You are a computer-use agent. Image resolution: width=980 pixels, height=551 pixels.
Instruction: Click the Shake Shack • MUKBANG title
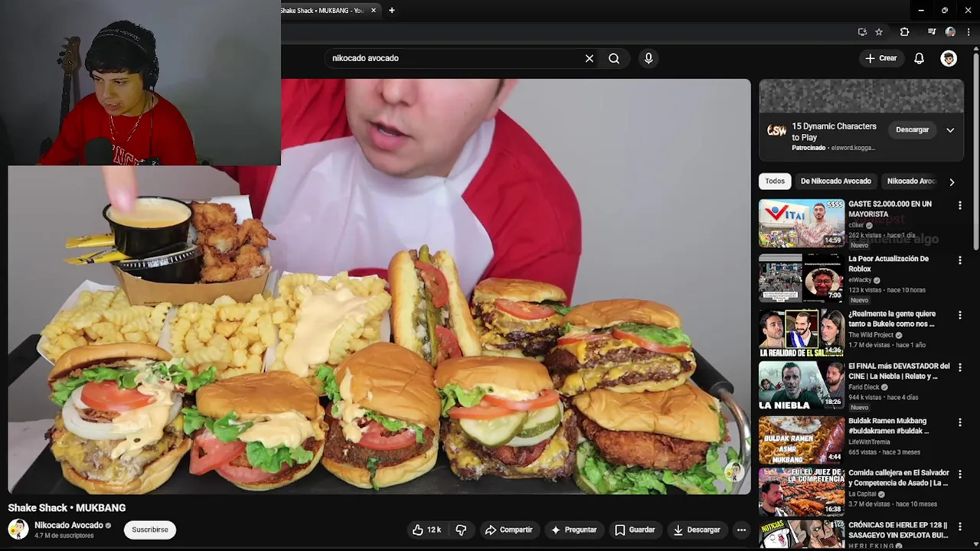click(x=67, y=507)
